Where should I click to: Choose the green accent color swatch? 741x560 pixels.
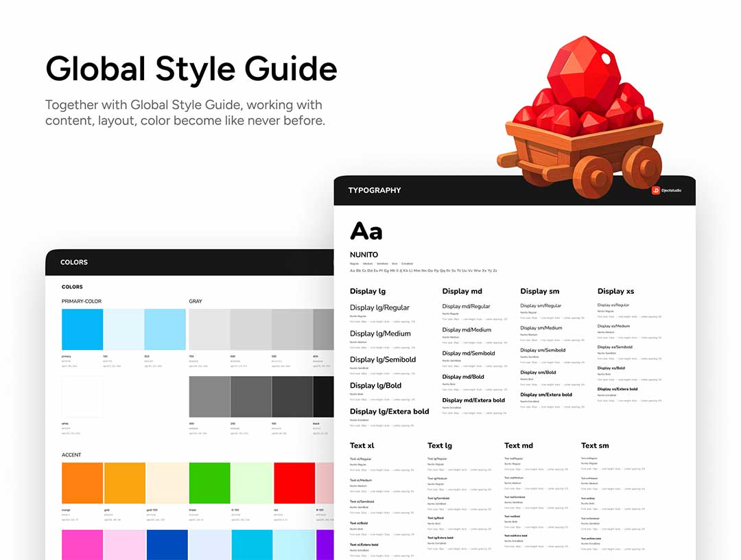(209, 483)
